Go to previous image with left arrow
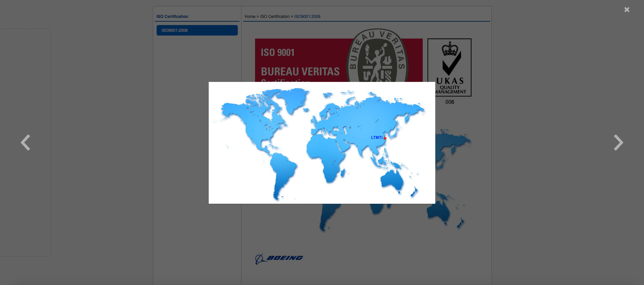 click(26, 142)
